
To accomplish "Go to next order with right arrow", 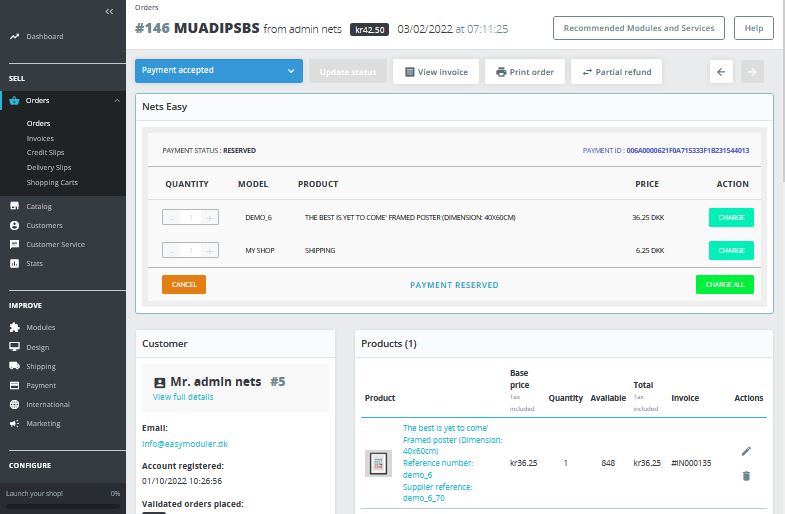I will point(752,72).
